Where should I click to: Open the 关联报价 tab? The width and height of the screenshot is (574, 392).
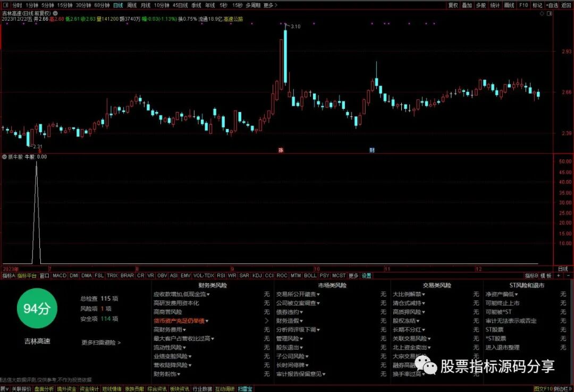coord(21,389)
